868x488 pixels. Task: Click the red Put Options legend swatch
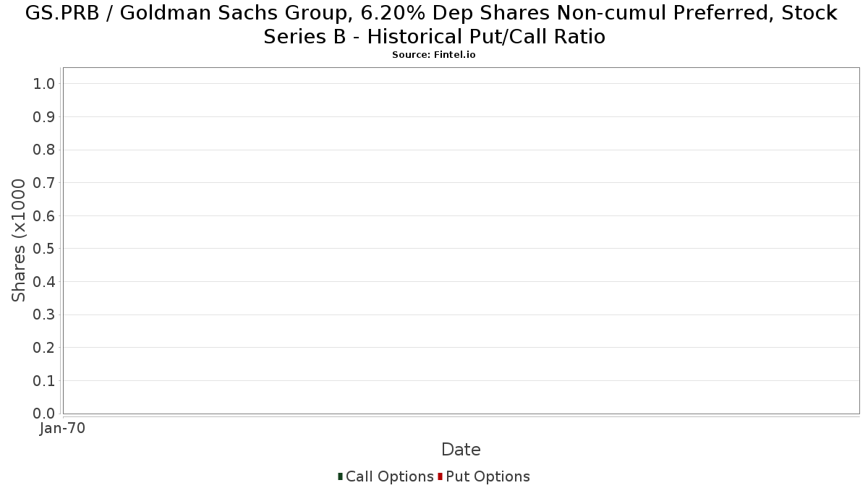click(x=440, y=476)
